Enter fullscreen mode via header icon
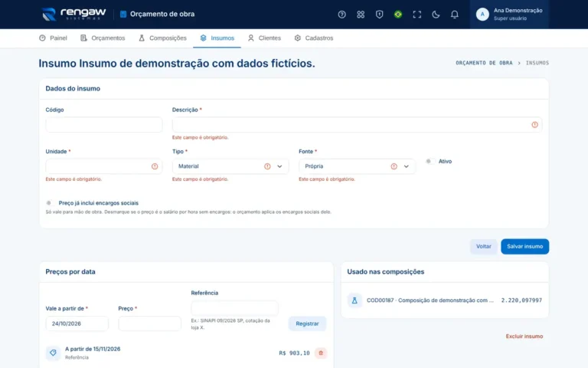Image resolution: width=588 pixels, height=368 pixels. (416, 15)
